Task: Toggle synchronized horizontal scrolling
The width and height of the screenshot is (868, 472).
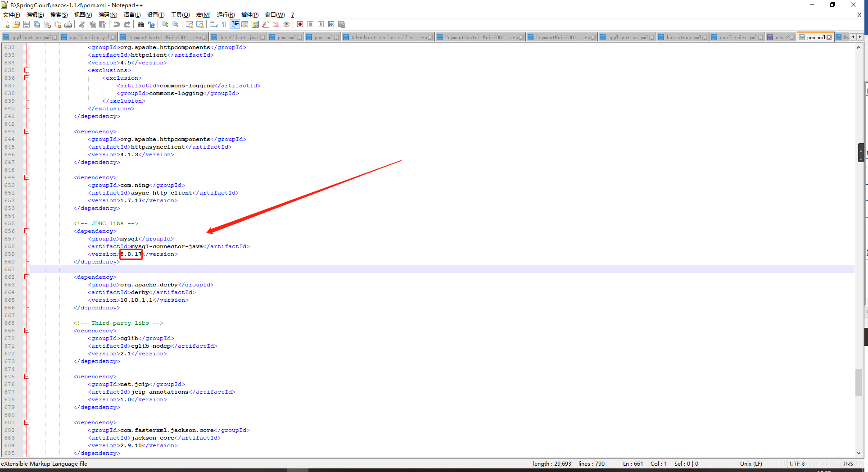Action: [x=199, y=24]
